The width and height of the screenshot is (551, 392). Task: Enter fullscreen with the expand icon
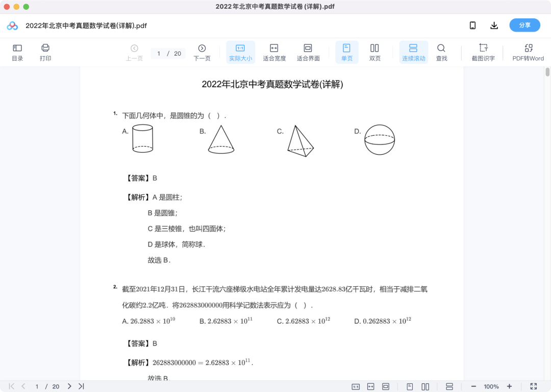(534, 387)
